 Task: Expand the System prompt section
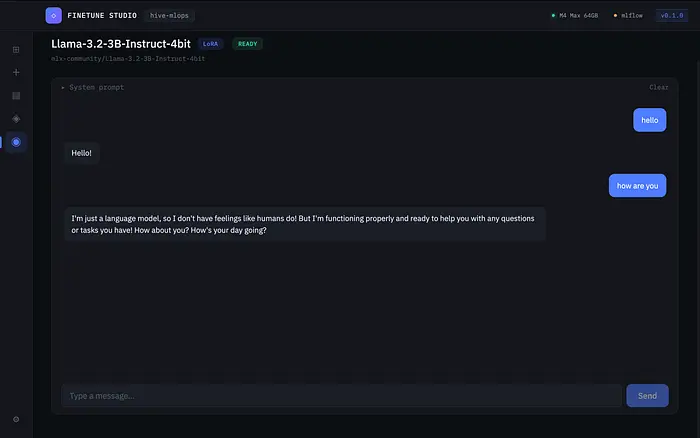click(x=93, y=88)
